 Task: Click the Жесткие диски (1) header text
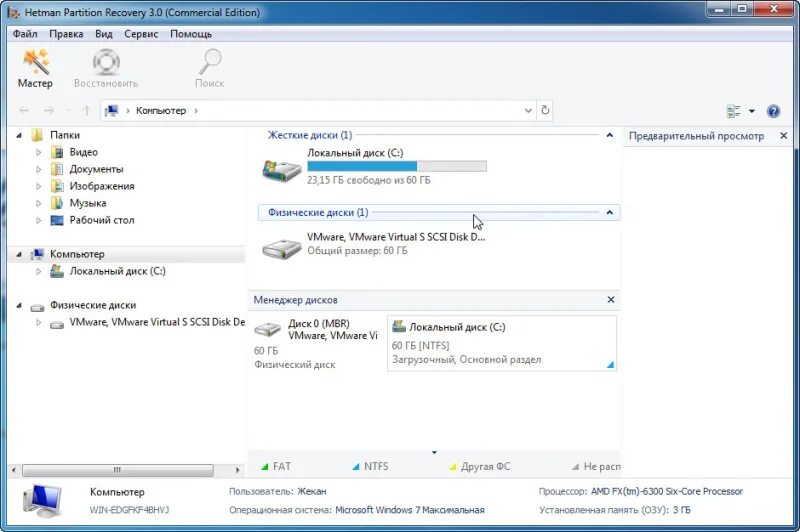310,135
